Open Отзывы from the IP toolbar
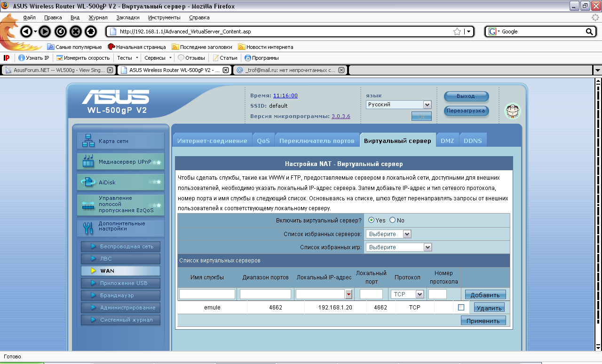The image size is (602, 364). (191, 58)
